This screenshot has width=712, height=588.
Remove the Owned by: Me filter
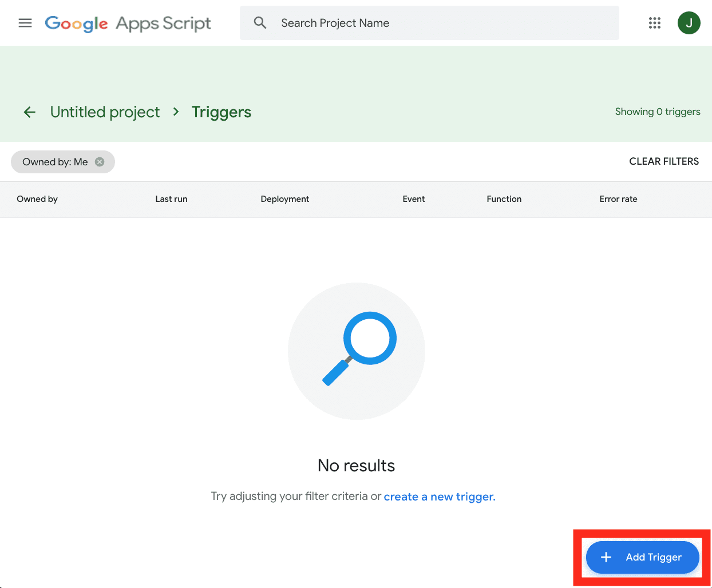pyautogui.click(x=100, y=162)
